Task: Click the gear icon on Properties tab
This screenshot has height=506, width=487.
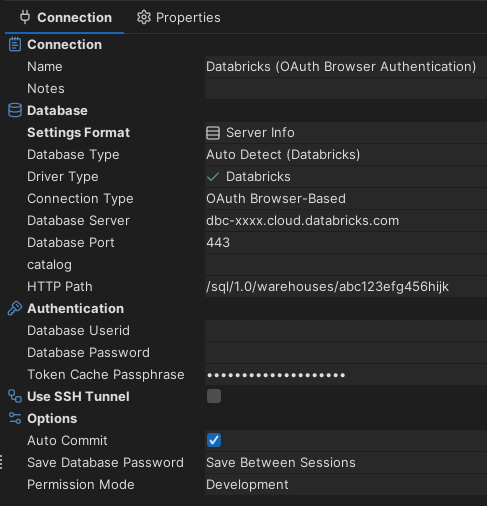Action: [144, 17]
